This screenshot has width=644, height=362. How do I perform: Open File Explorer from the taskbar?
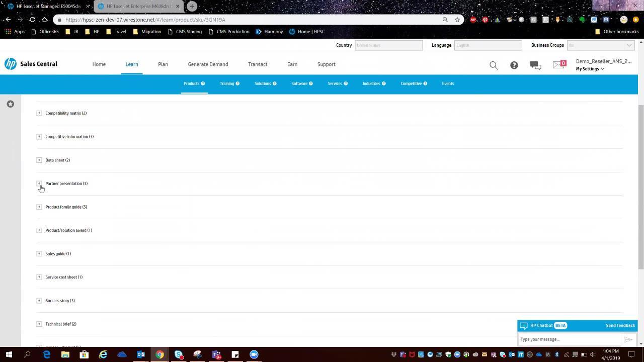click(65, 354)
